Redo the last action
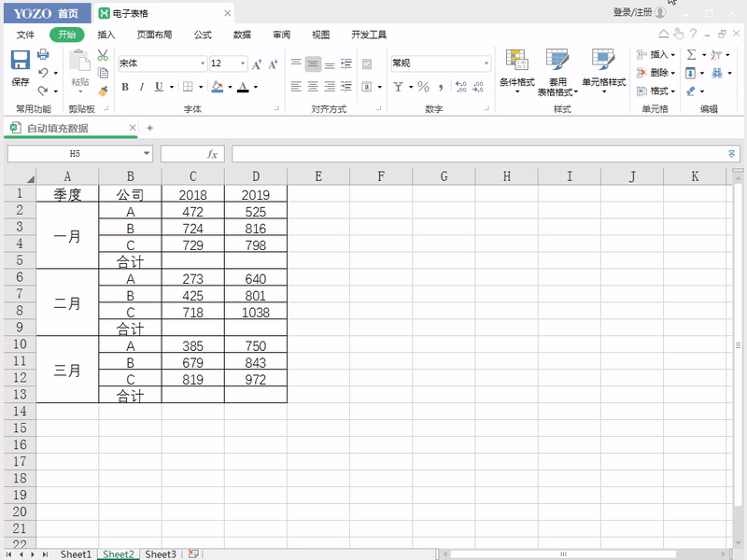Viewport: 747px width, 560px height. point(43,91)
